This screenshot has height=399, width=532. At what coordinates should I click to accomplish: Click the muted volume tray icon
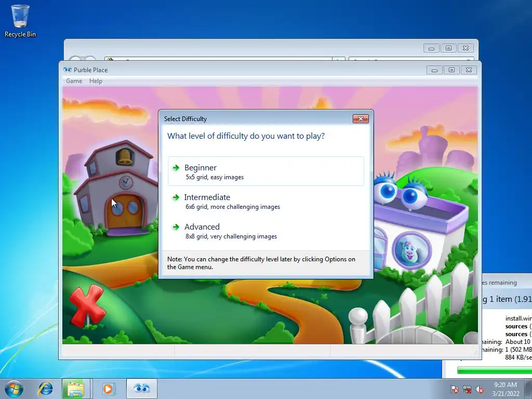point(480,389)
